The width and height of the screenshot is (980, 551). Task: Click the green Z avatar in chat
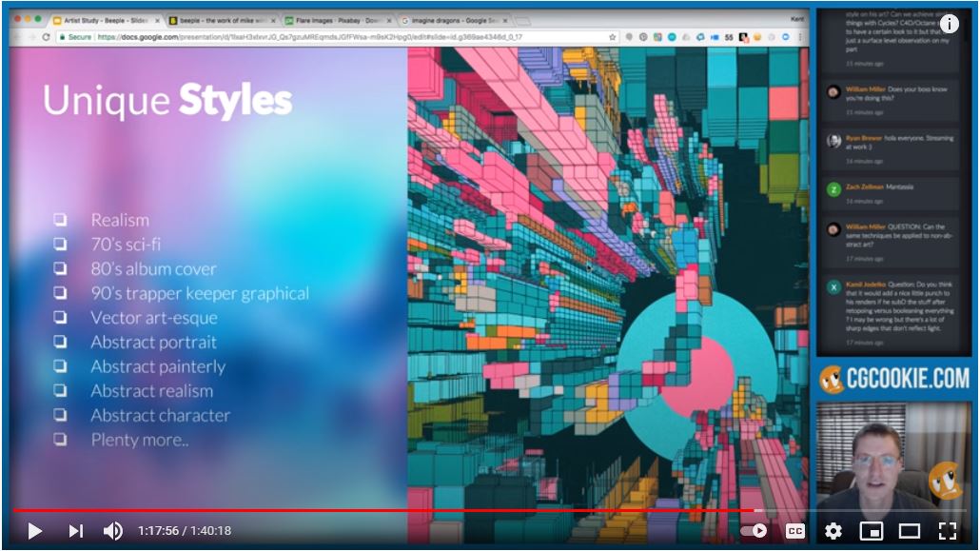833,188
